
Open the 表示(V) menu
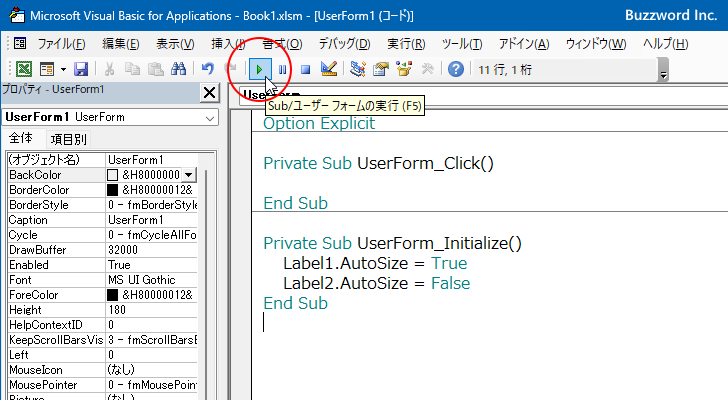175,44
